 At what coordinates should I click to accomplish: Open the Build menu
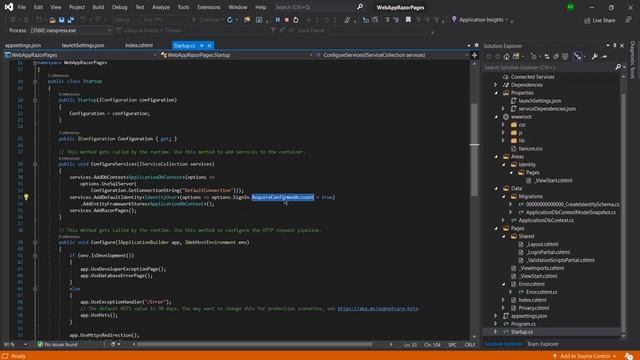(x=98, y=7)
